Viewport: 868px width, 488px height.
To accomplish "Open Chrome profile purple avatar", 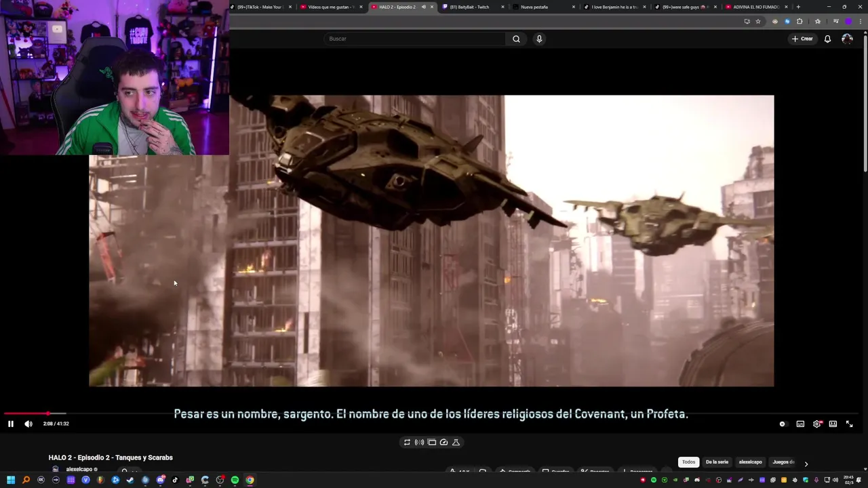I will pos(848,21).
